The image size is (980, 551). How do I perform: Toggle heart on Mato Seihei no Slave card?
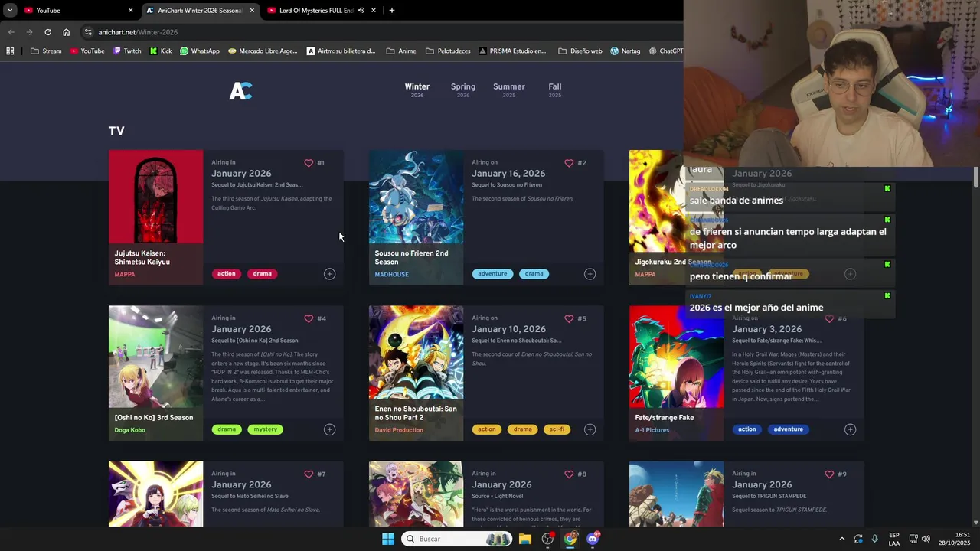[309, 474]
